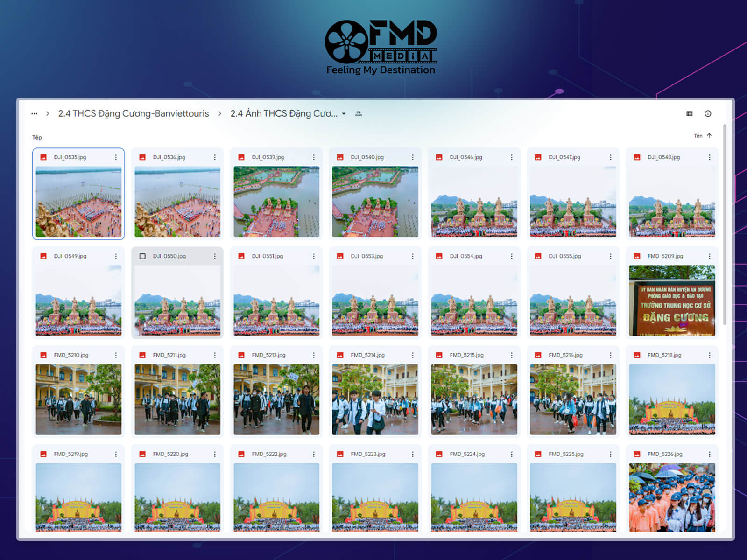Click the file type icon on FMD_5219.jpg
This screenshot has width=747, height=560.
pos(43,453)
